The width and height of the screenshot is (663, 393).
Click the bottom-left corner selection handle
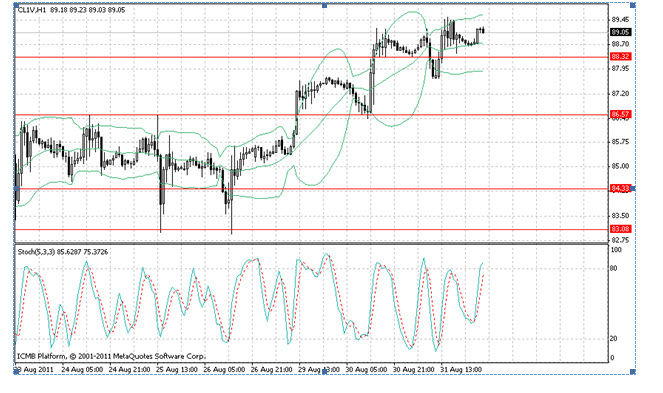(16, 371)
